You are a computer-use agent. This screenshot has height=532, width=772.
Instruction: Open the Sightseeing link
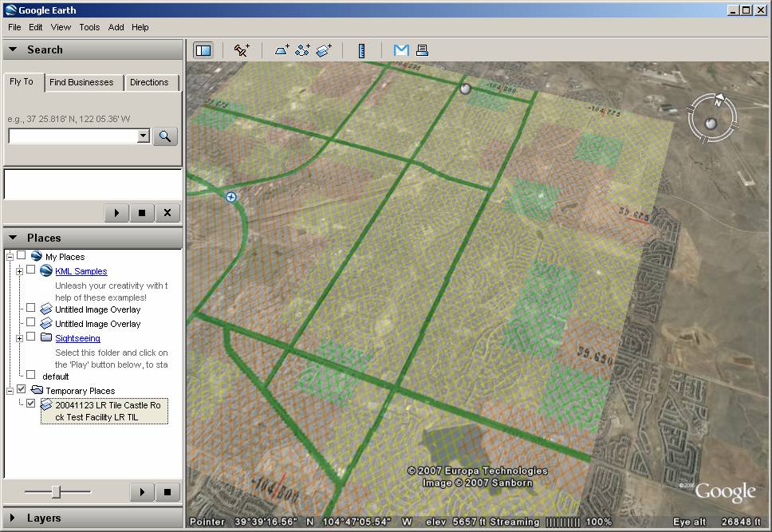point(78,338)
